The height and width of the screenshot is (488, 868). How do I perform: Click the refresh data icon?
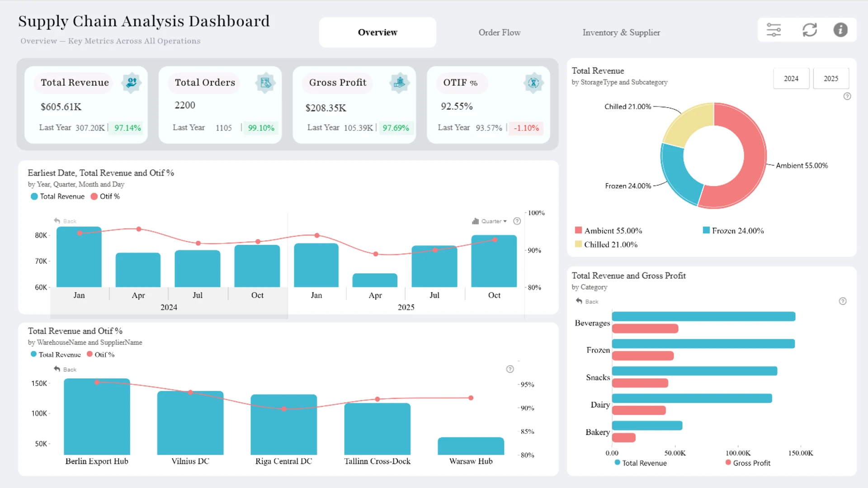(810, 30)
